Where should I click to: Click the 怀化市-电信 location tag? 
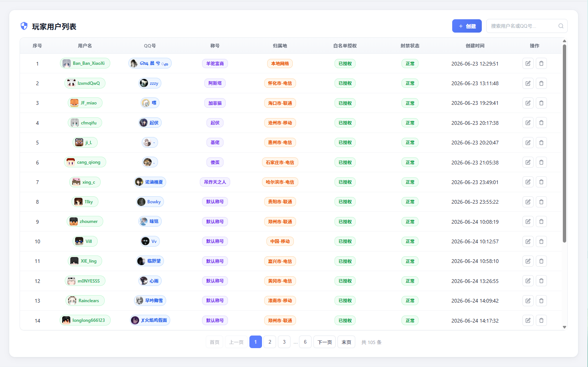280,83
